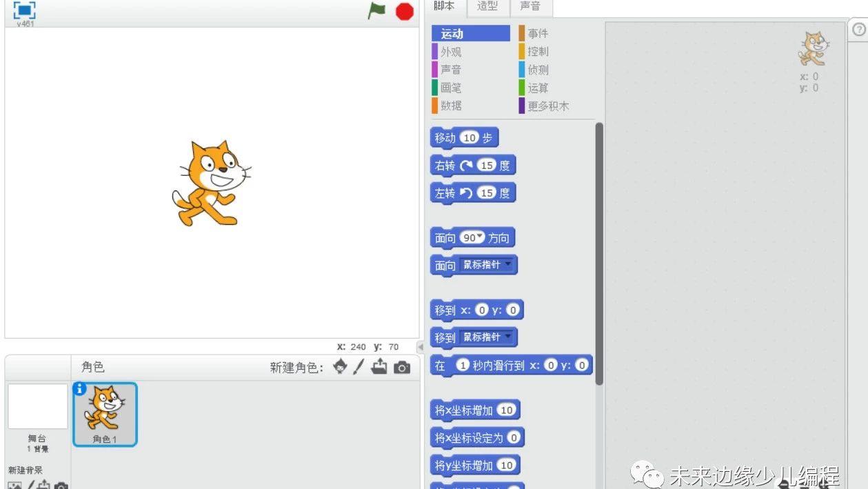Edit the seconds value in 滑行到 block
The width and height of the screenshot is (868, 489).
(463, 366)
